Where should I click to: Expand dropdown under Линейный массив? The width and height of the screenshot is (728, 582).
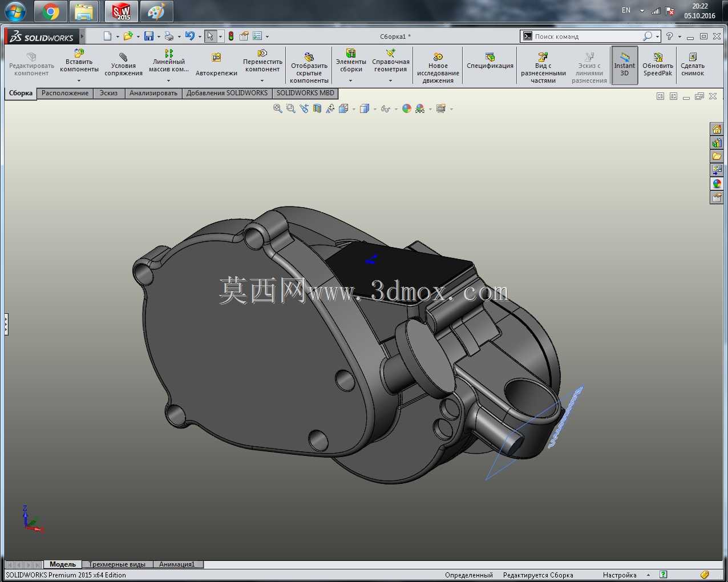(169, 80)
